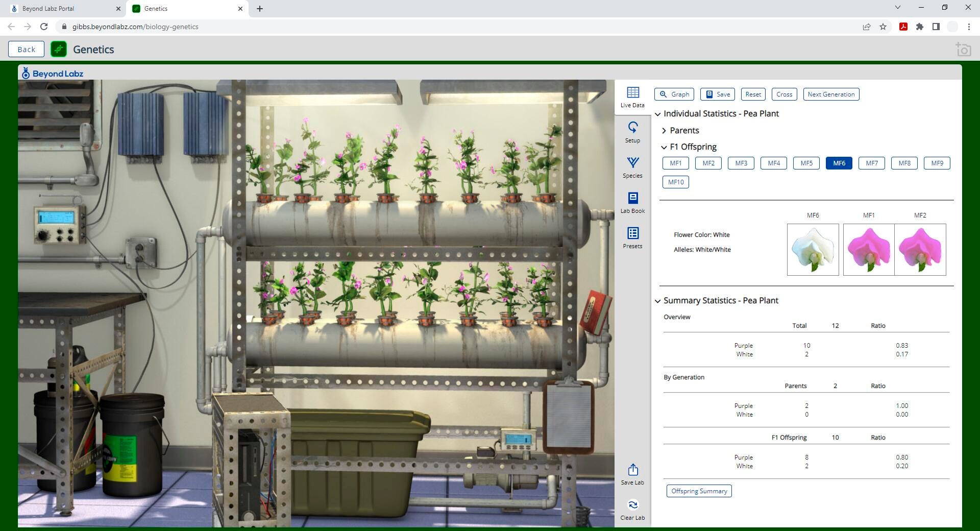Click the camera snapshot icon
Image resolution: width=980 pixels, height=531 pixels.
click(963, 50)
